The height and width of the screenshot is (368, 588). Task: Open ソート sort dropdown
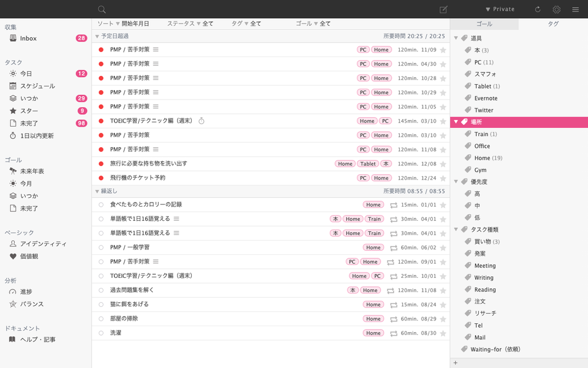click(123, 24)
